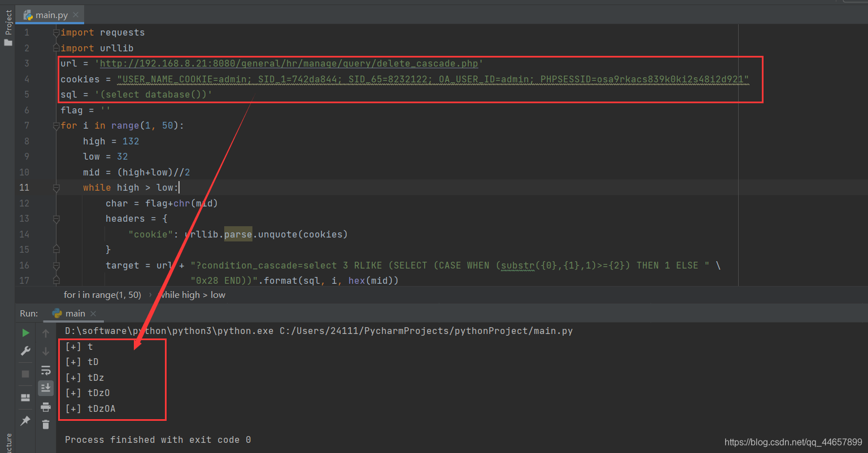
Task: Clear all console output trash icon
Action: coord(46,424)
